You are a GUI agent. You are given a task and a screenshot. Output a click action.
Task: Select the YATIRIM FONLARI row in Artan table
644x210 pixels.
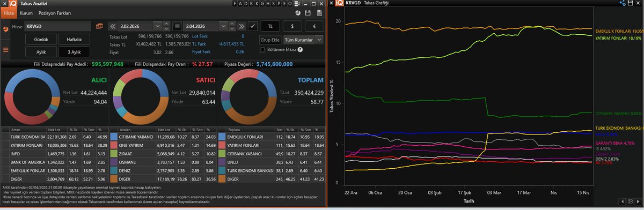point(54,145)
